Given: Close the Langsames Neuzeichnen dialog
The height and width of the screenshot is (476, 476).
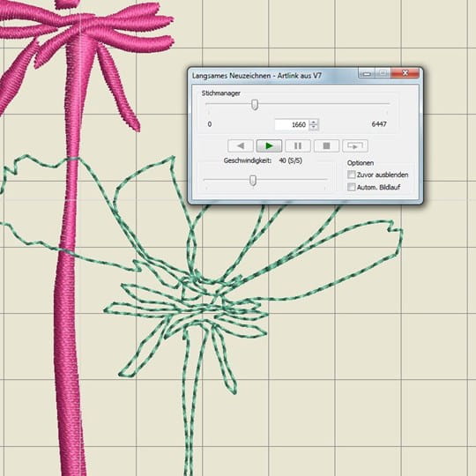Looking at the screenshot, I should tap(405, 73).
